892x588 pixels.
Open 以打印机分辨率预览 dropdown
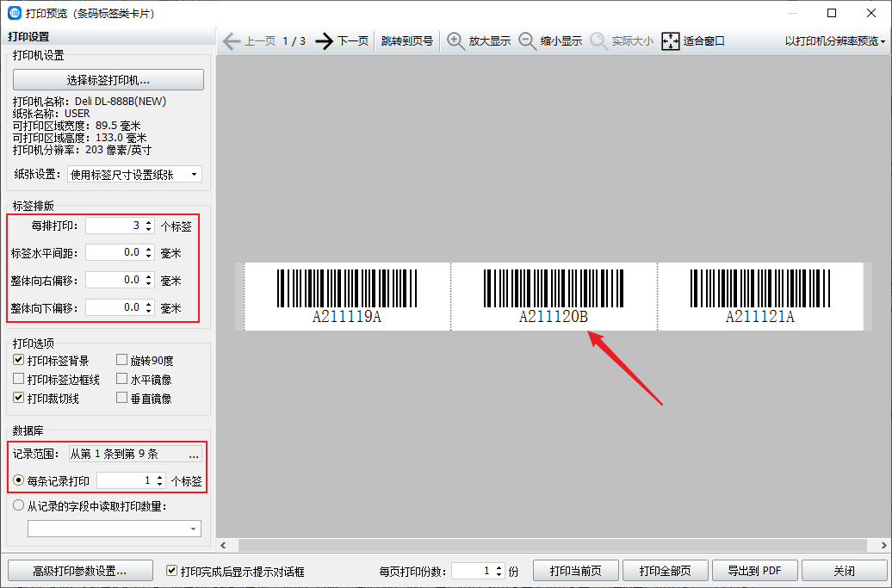tap(834, 41)
